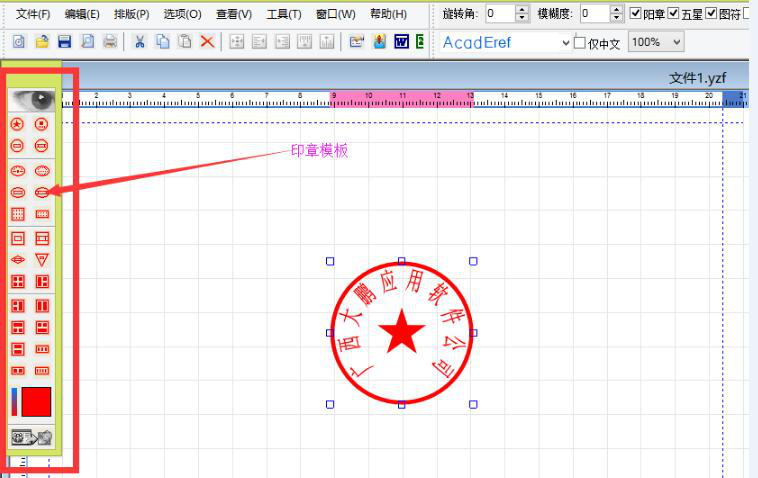
Task: Select the two vertical columns square template
Action: (x=42, y=306)
